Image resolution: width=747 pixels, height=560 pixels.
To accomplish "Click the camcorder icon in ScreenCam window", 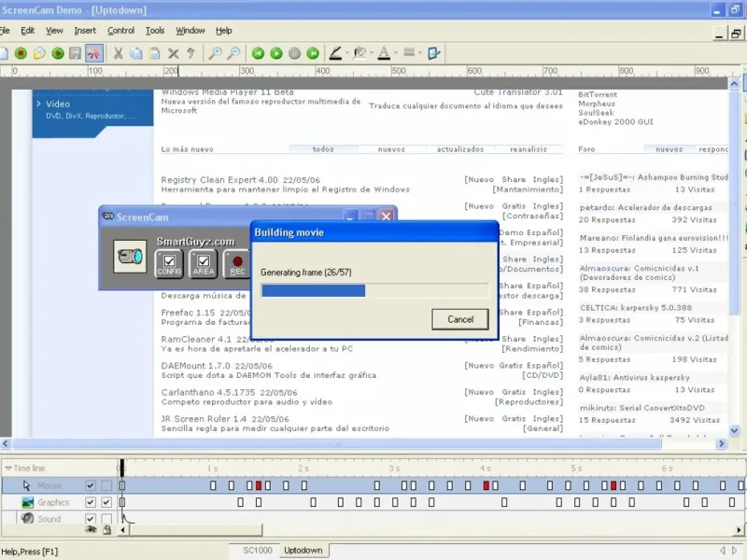I will tap(130, 257).
